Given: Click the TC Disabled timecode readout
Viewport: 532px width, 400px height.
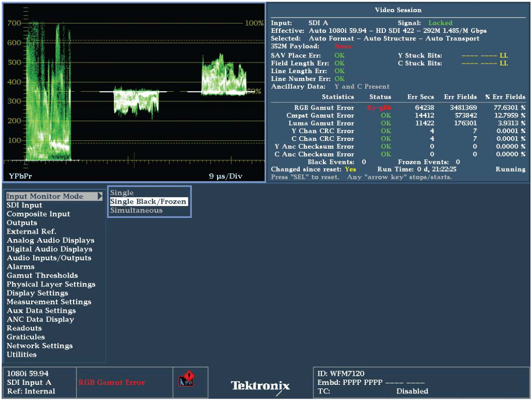Looking at the screenshot, I should click(x=372, y=391).
